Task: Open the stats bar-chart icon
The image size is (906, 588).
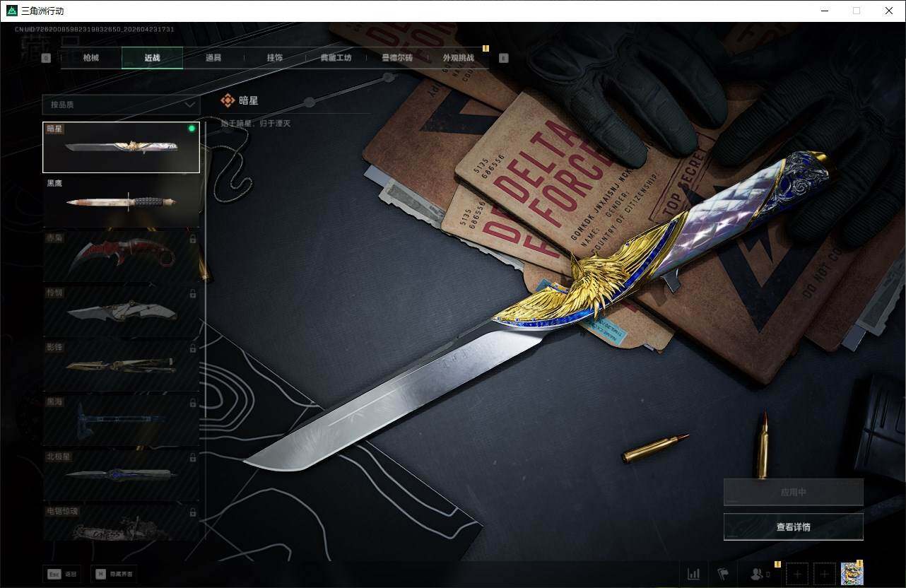Action: (x=693, y=574)
